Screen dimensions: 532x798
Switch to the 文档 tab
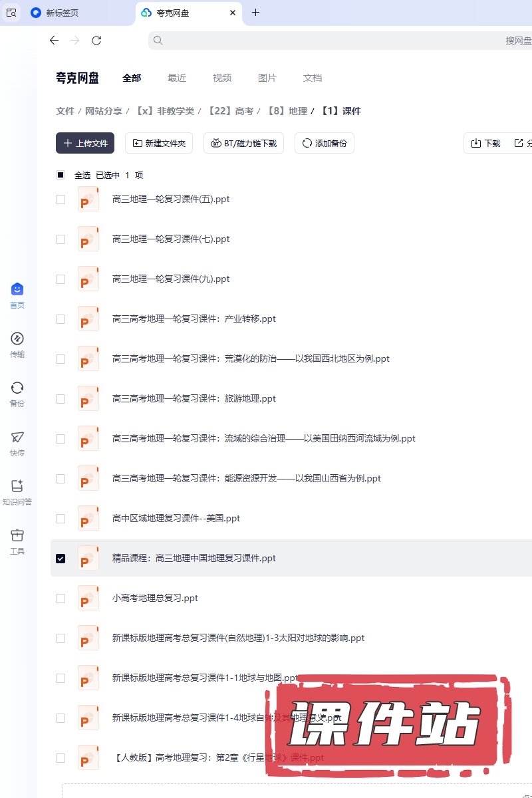point(313,78)
